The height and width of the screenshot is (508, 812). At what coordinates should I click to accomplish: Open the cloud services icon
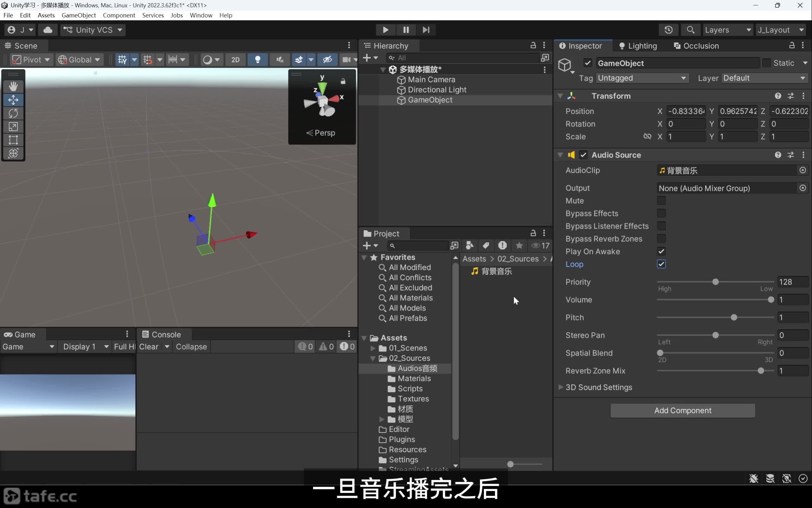click(x=48, y=30)
